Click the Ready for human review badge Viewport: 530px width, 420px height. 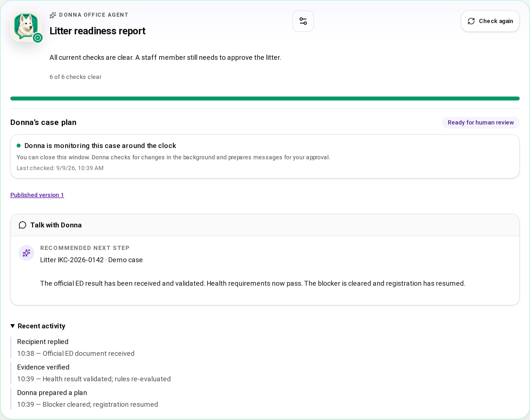click(x=481, y=123)
